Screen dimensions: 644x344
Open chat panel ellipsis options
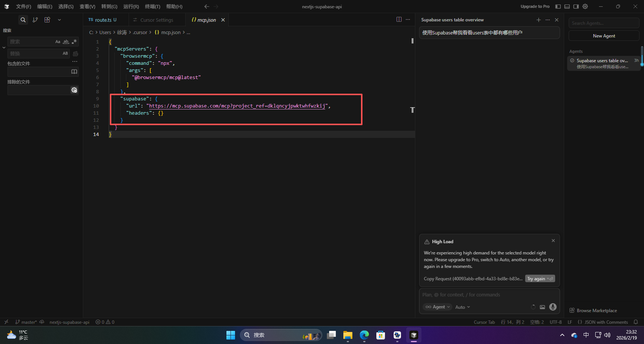coord(548,20)
